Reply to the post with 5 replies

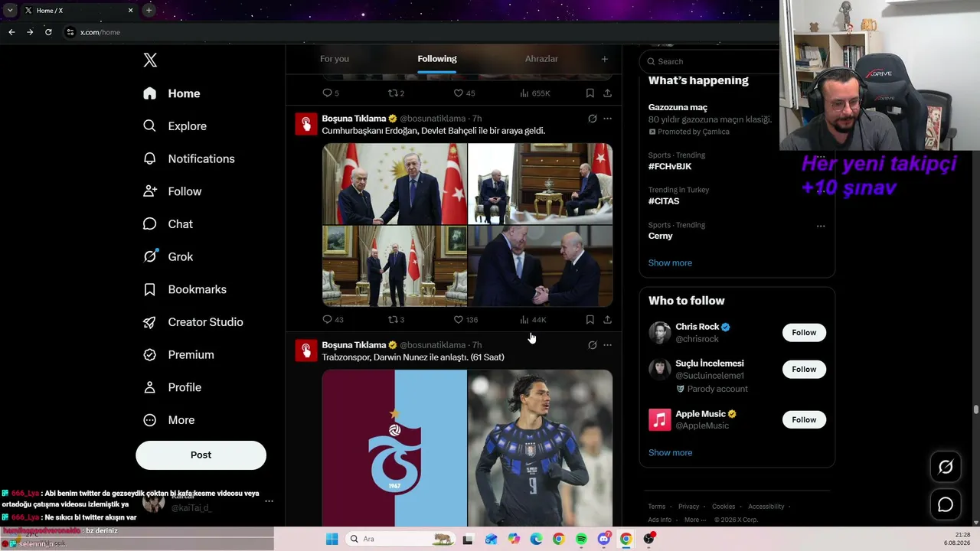point(331,93)
